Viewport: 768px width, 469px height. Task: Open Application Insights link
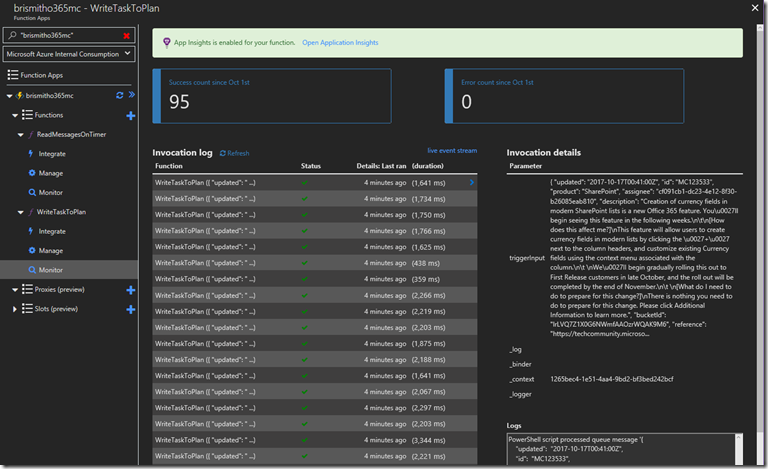tap(340, 43)
